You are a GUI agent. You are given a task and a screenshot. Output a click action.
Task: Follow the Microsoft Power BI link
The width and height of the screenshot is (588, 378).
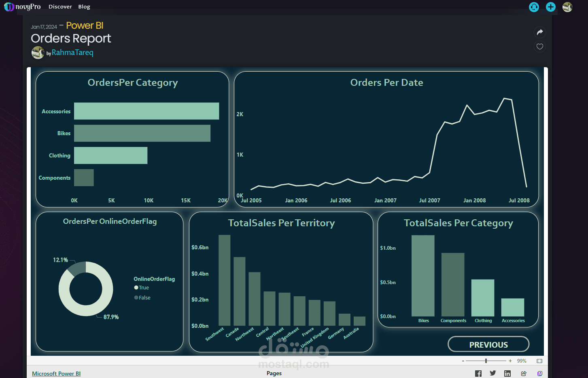[56, 374]
